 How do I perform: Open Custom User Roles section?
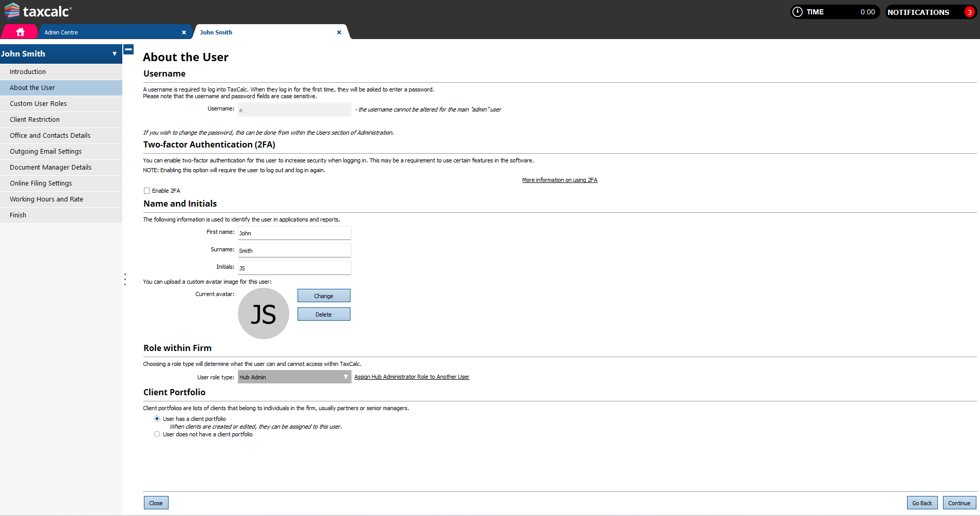pos(39,104)
